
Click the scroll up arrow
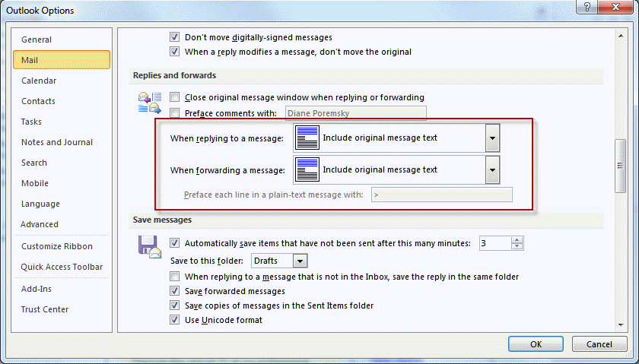tap(621, 36)
